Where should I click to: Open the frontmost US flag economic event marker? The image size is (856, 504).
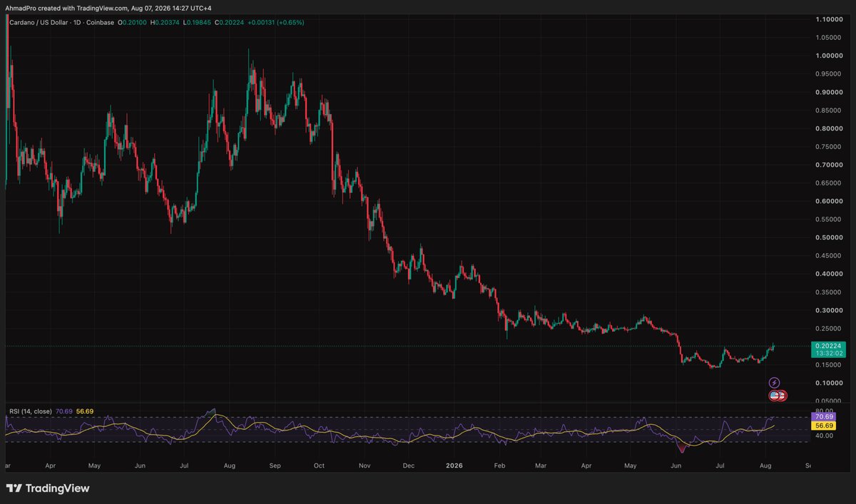pyautogui.click(x=774, y=396)
